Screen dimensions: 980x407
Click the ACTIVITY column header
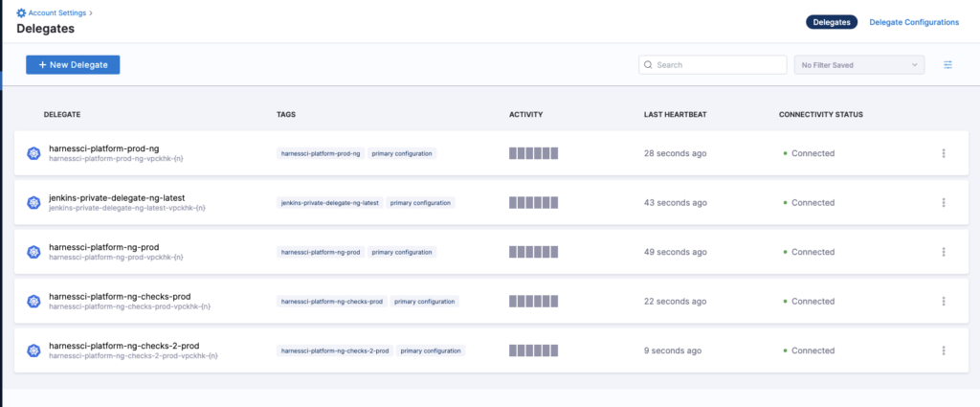pos(526,114)
